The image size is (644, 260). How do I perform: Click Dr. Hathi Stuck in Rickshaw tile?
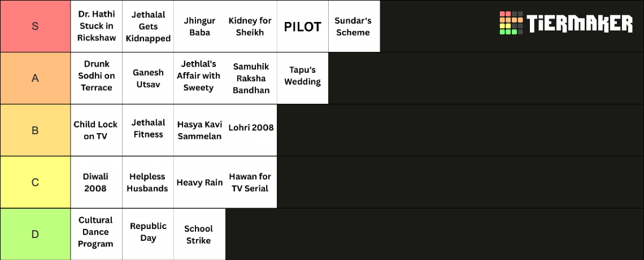click(x=97, y=27)
